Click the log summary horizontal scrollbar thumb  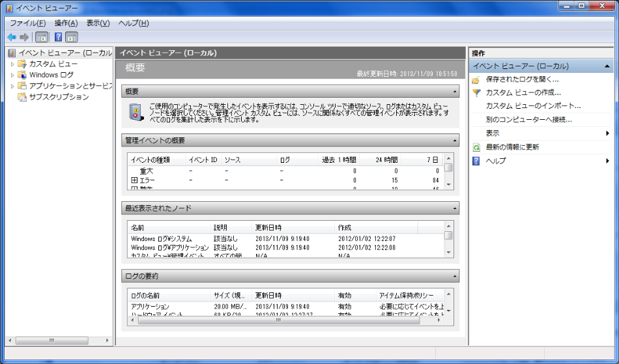click(279, 320)
